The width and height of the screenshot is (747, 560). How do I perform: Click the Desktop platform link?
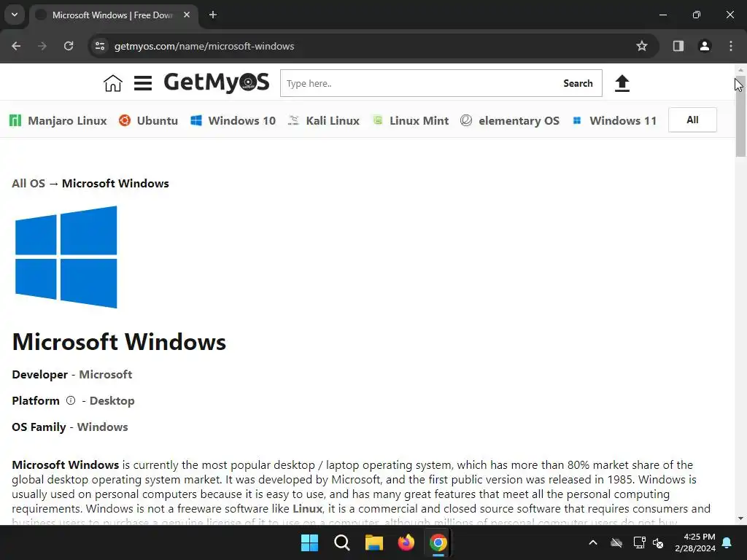112,400
